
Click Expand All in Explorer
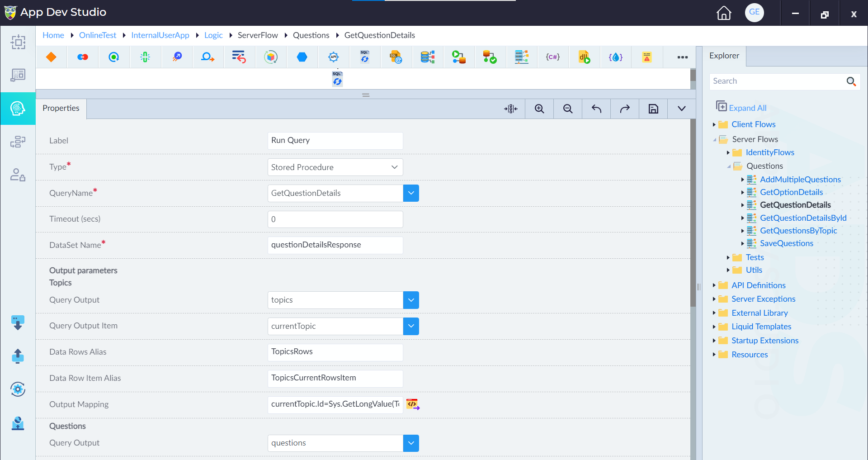pyautogui.click(x=741, y=107)
